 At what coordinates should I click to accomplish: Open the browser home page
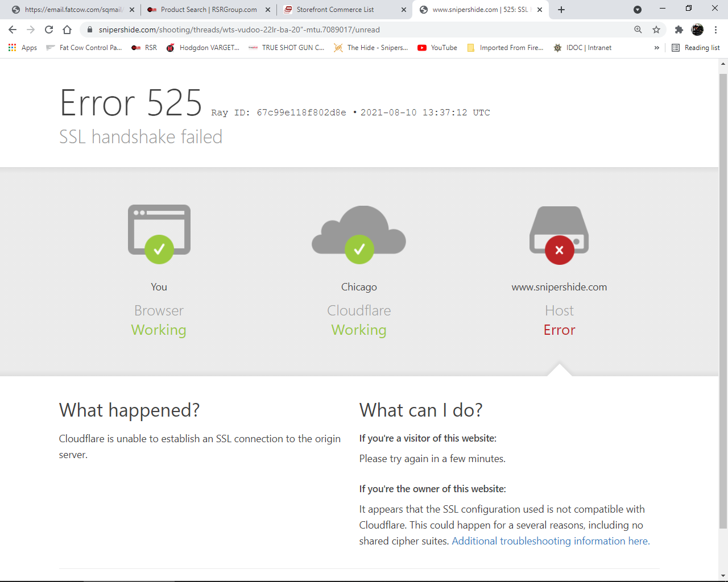(x=67, y=30)
